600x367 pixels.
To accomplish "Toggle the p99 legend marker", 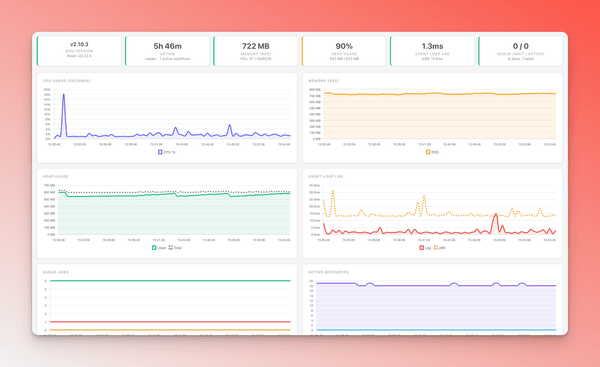I will (436, 248).
